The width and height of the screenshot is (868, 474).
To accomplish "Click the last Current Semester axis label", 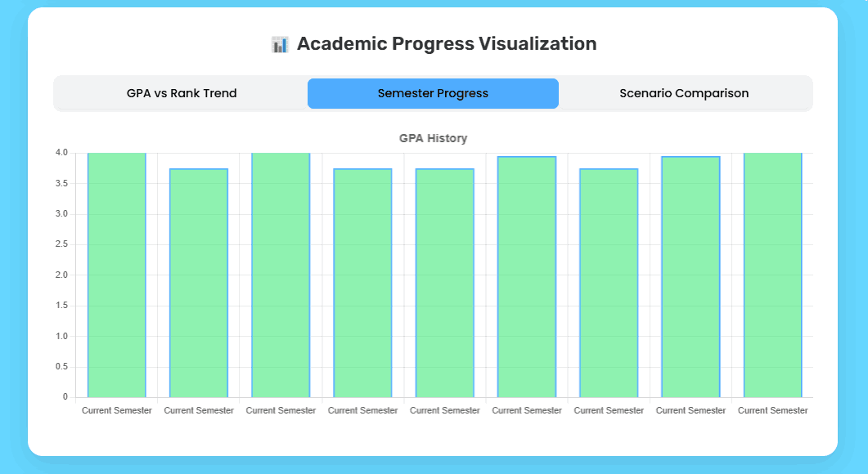I will [x=772, y=410].
